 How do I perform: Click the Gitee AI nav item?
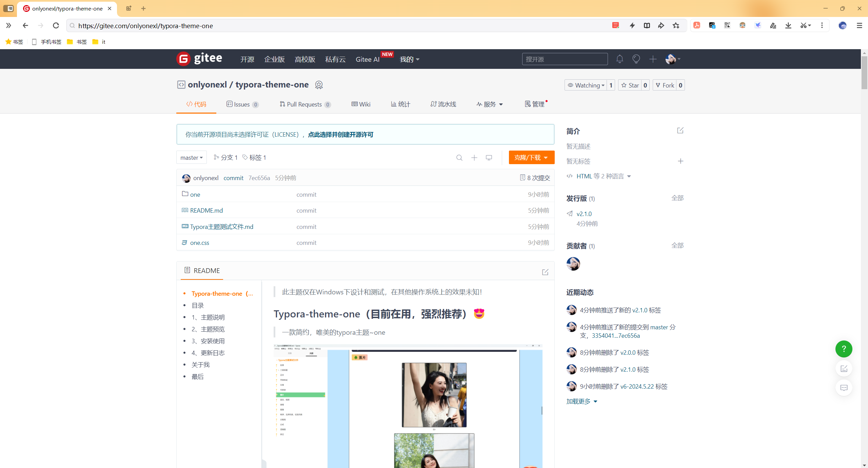tap(368, 59)
